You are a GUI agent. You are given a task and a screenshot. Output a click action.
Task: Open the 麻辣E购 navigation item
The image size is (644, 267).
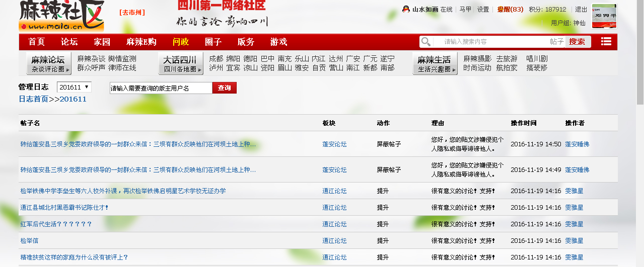[x=141, y=42]
